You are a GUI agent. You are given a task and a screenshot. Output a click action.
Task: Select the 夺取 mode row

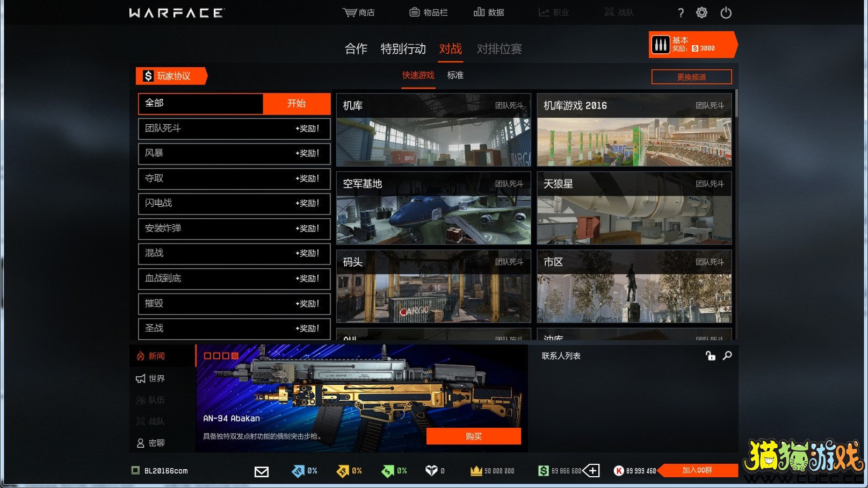click(x=234, y=178)
